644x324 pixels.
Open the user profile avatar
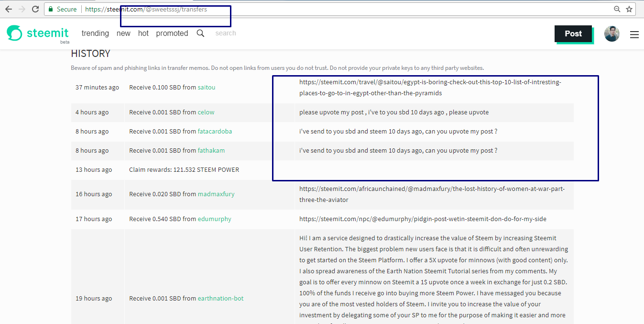pyautogui.click(x=611, y=34)
